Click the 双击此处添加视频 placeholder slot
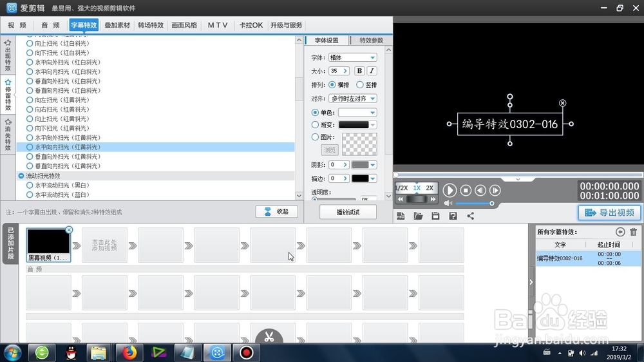This screenshot has width=644, height=362. point(104,245)
